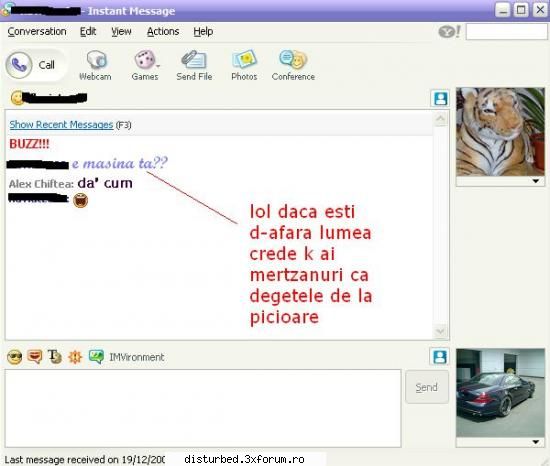550x466 pixels.
Task: Click the laughing emoticon in the chat
Action: pyautogui.click(x=80, y=200)
